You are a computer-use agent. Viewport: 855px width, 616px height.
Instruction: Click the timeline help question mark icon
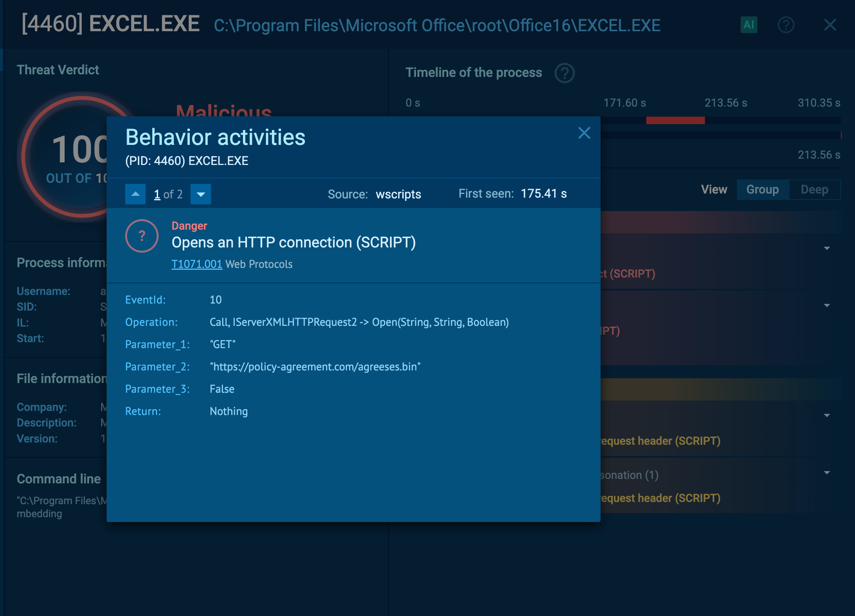point(564,73)
